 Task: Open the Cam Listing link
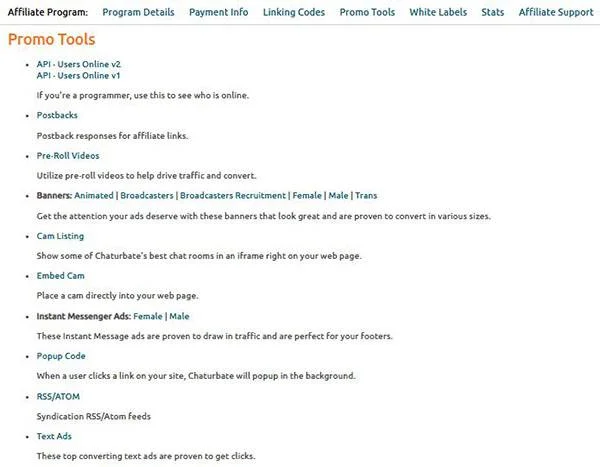point(60,236)
